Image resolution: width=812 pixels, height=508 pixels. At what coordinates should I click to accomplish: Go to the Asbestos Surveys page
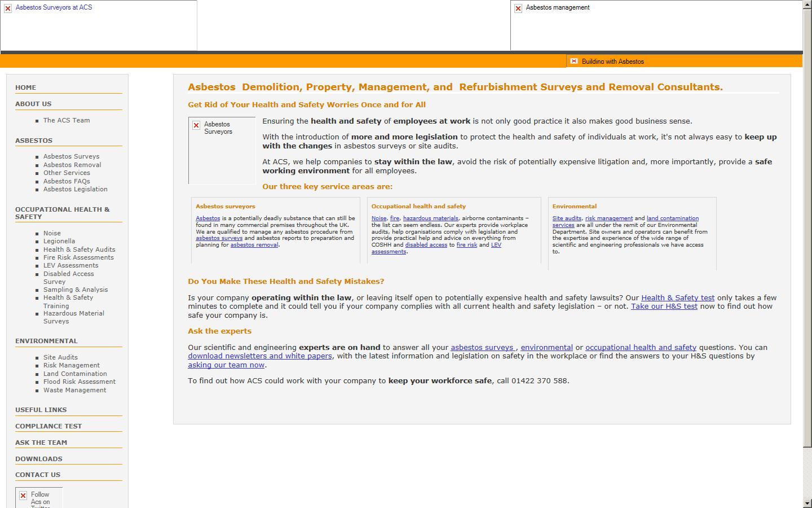pos(71,156)
